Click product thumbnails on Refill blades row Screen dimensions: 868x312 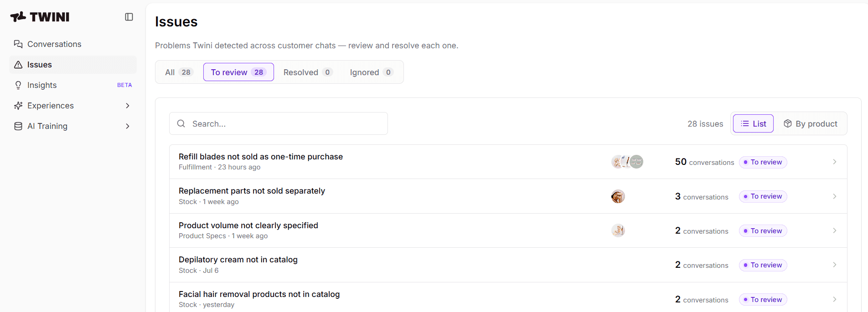(x=627, y=162)
